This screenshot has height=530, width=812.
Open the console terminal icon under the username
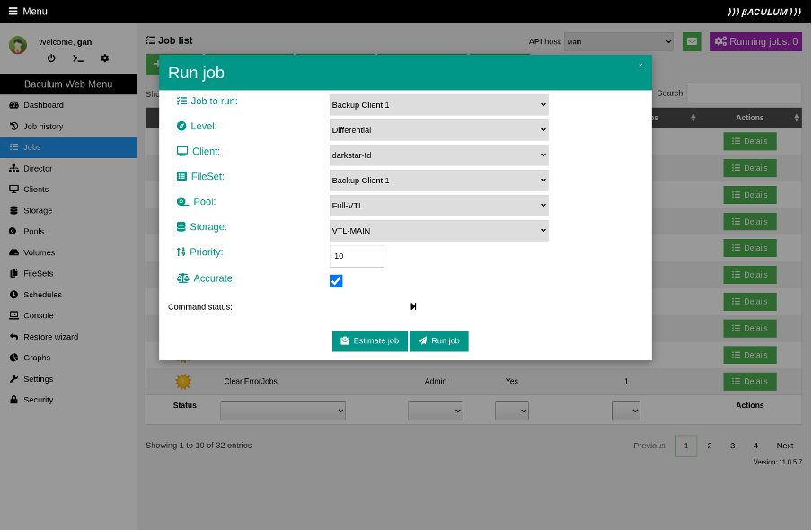point(78,58)
